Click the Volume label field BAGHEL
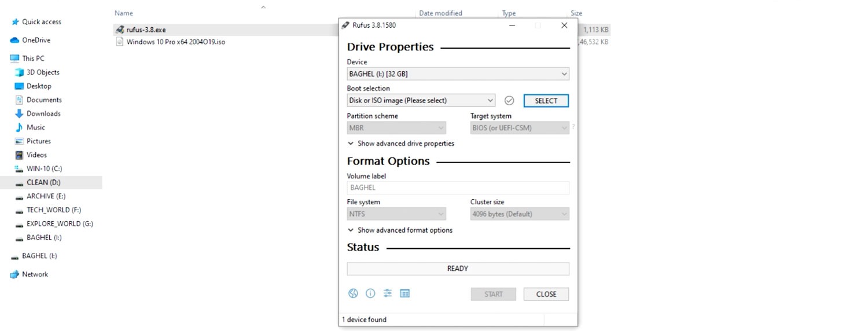 click(x=458, y=187)
